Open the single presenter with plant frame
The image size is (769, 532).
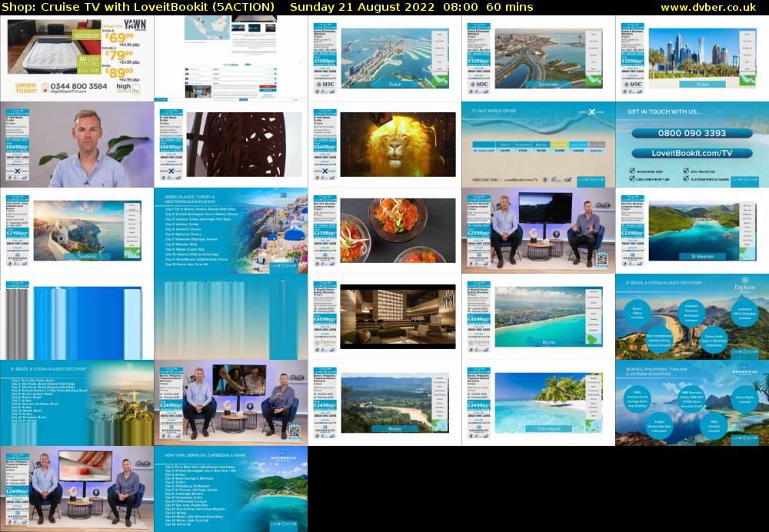(x=77, y=145)
